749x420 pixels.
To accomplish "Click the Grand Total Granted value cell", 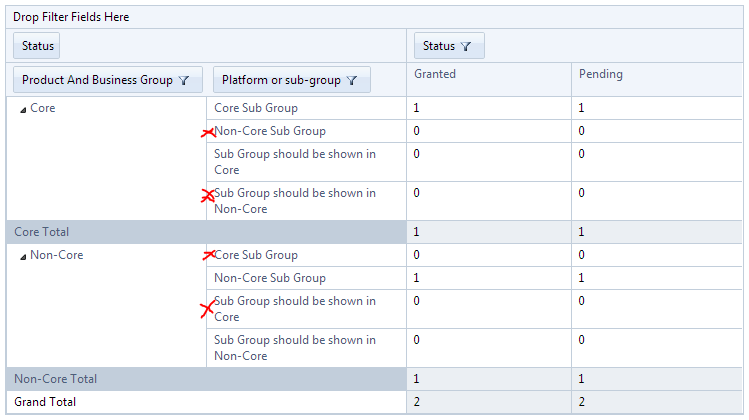I will point(417,402).
